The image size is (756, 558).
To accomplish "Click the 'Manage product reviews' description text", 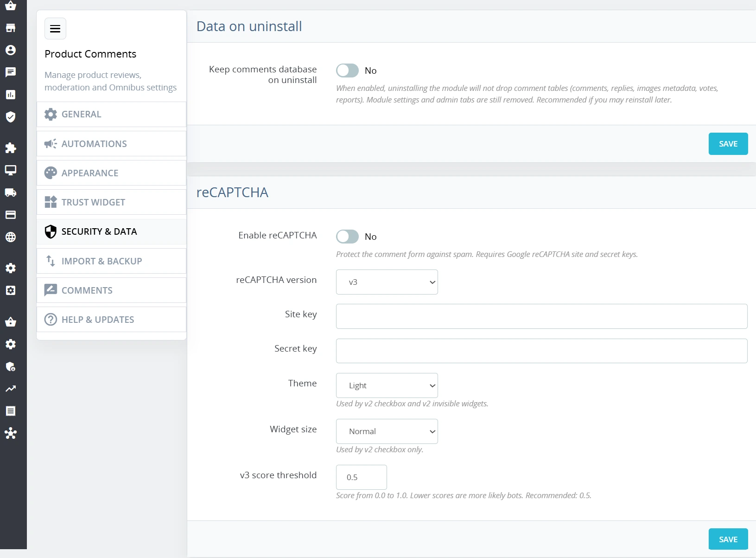I will click(x=110, y=81).
